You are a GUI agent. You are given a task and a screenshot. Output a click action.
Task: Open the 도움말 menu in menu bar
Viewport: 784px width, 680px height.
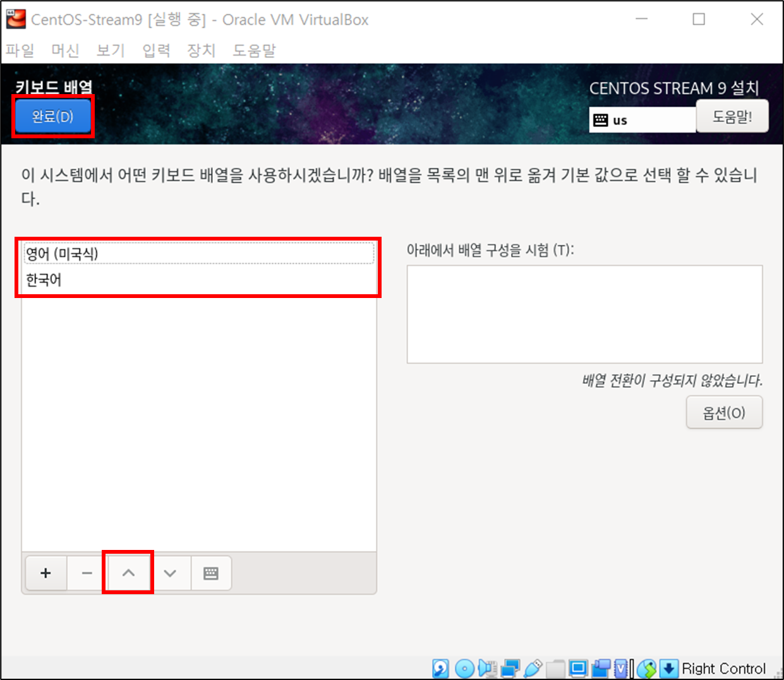pos(255,50)
